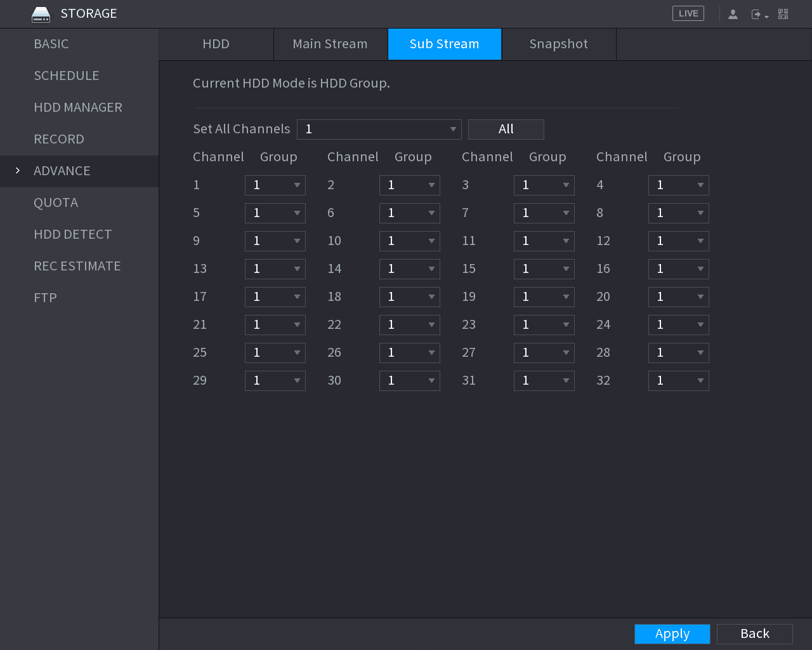Open group dropdown for channel 6

coord(410,213)
